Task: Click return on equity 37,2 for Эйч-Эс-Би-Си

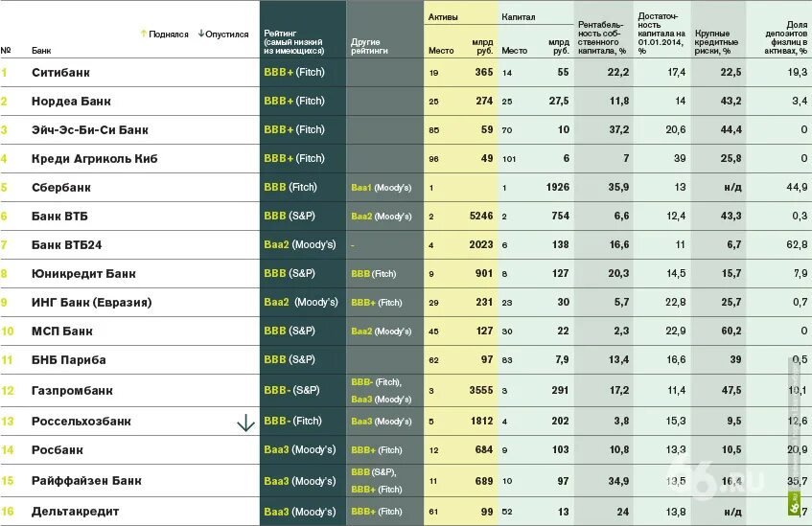Action: pyautogui.click(x=619, y=129)
